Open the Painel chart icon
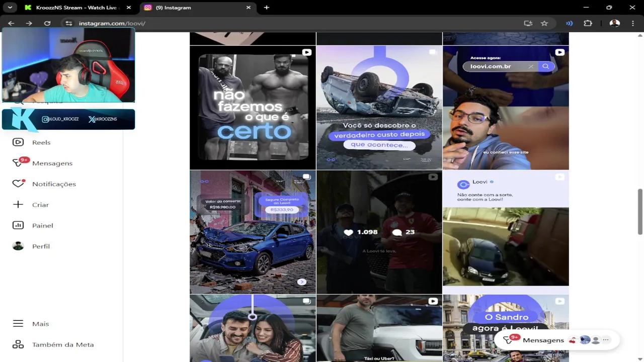Viewport: 644px width, 362px height. (18, 225)
